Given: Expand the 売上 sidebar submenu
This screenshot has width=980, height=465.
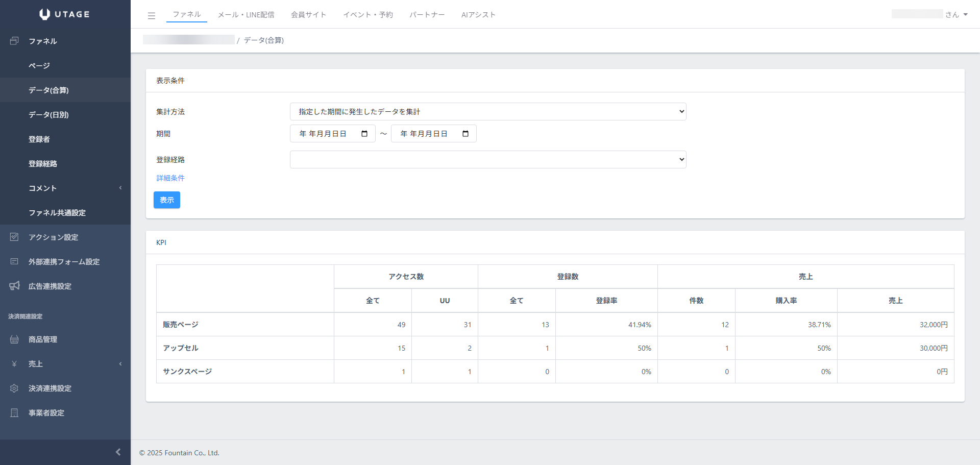Looking at the screenshot, I should 120,364.
